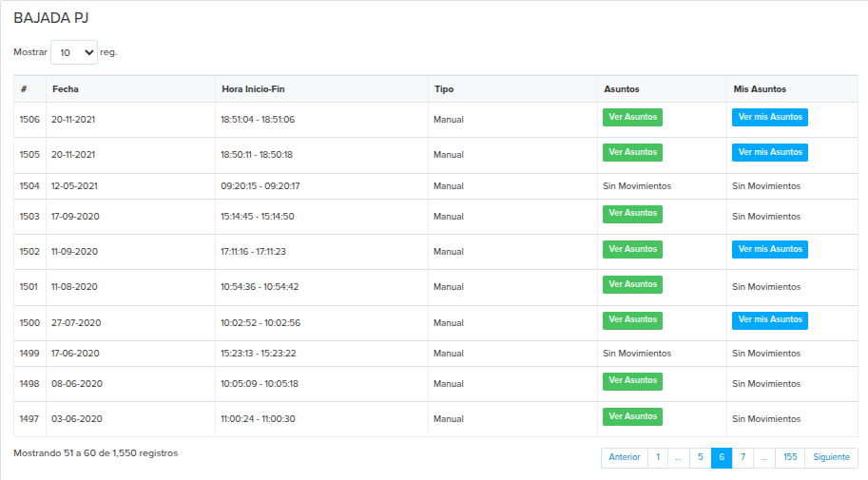
Task: Go to the Anterior page
Action: (x=624, y=457)
